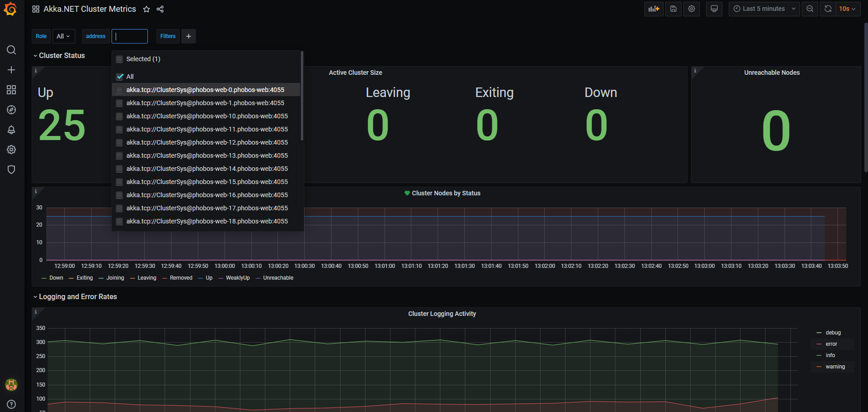The width and height of the screenshot is (868, 412).
Task: Show info for Unreachable Nodes panel
Action: [x=695, y=70]
